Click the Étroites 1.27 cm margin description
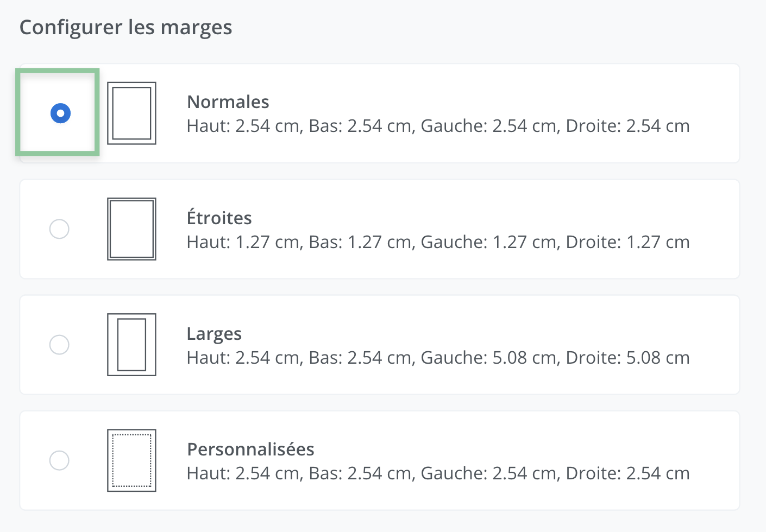The height and width of the screenshot is (532, 766). coord(438,242)
